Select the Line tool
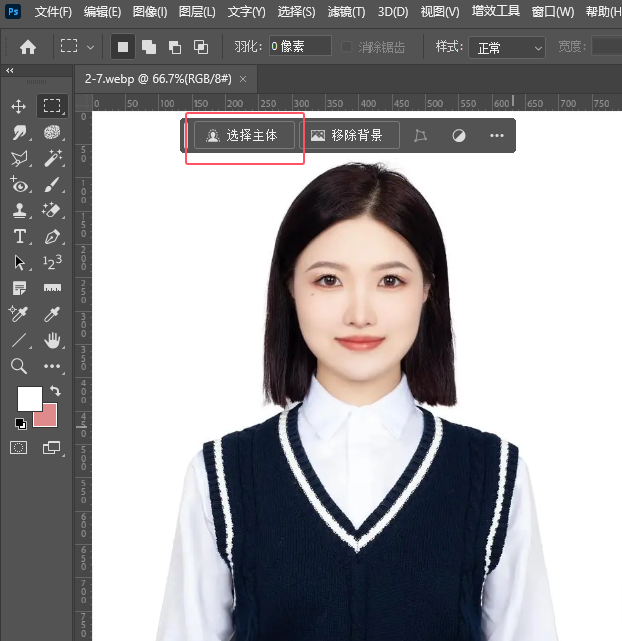The width and height of the screenshot is (622, 641). click(x=19, y=340)
